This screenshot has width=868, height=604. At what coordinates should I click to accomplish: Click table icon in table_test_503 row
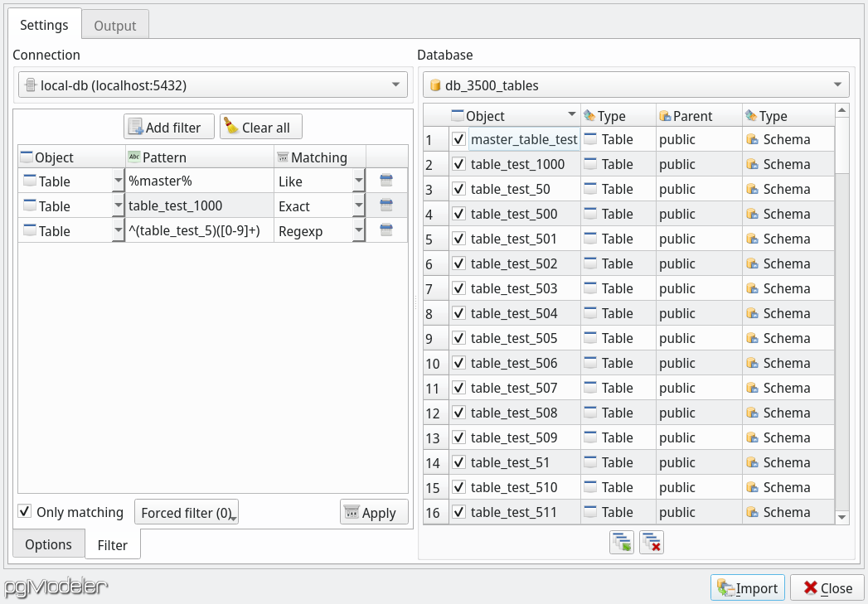[590, 288]
